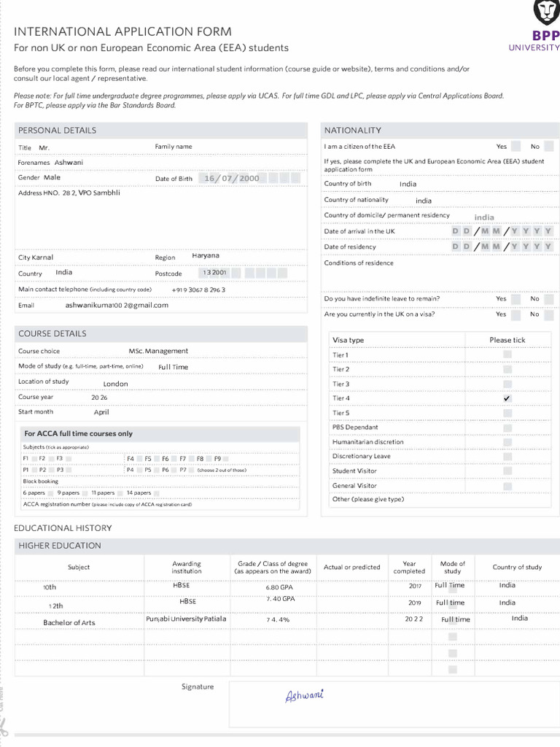The image size is (560, 747).
Task: Click the Date of arrival in UK field
Action: (502, 231)
